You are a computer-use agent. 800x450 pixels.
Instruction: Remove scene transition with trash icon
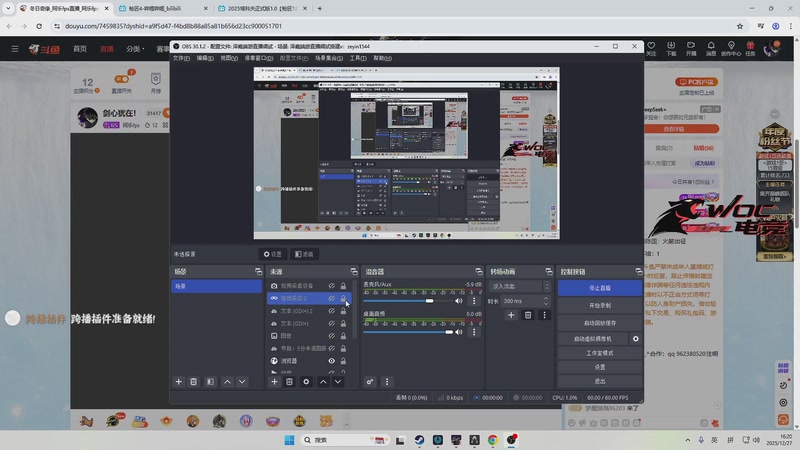[x=528, y=315]
